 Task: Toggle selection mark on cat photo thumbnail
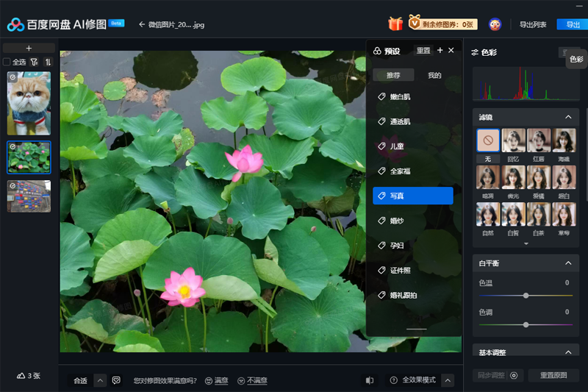[12, 76]
